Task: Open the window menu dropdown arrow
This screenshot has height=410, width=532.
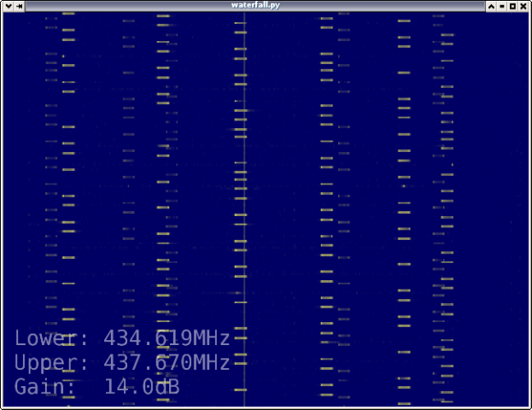Action: pos(9,6)
